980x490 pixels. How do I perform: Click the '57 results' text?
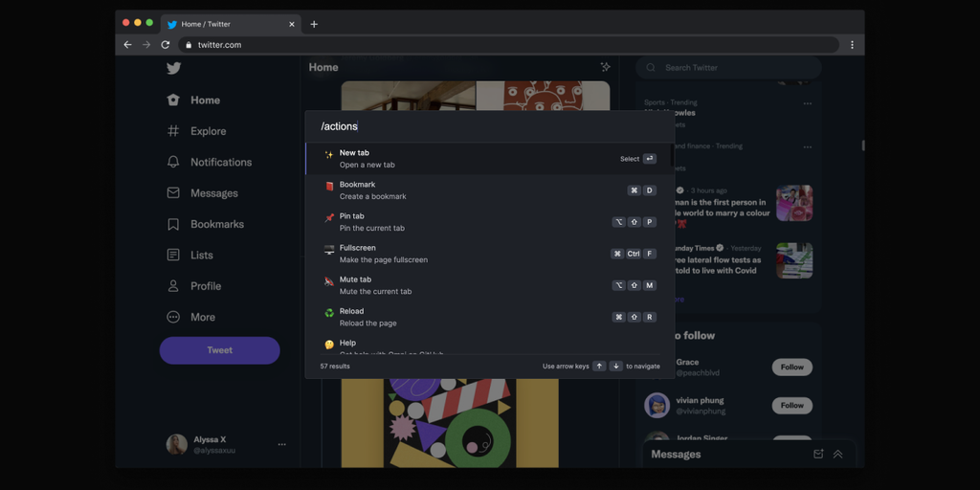[x=335, y=367]
